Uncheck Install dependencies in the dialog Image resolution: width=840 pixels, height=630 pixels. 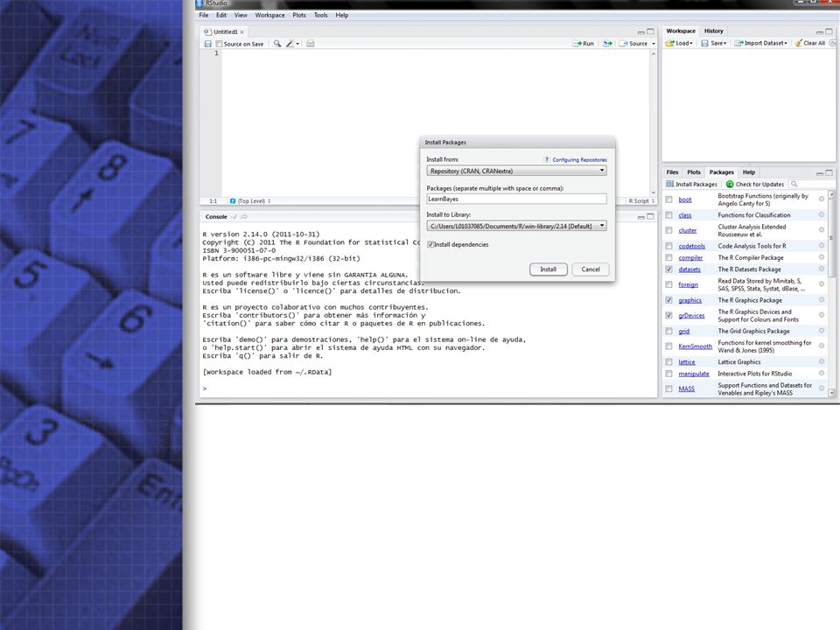(430, 244)
